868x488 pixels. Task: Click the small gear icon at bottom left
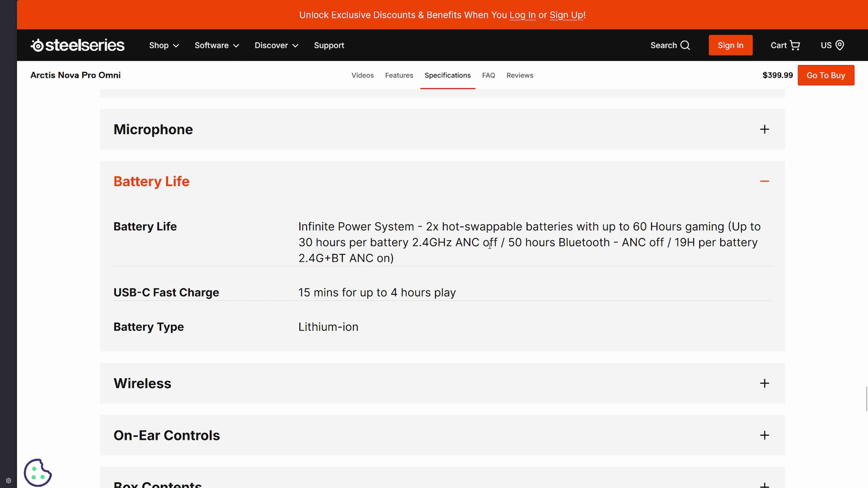pos(9,481)
